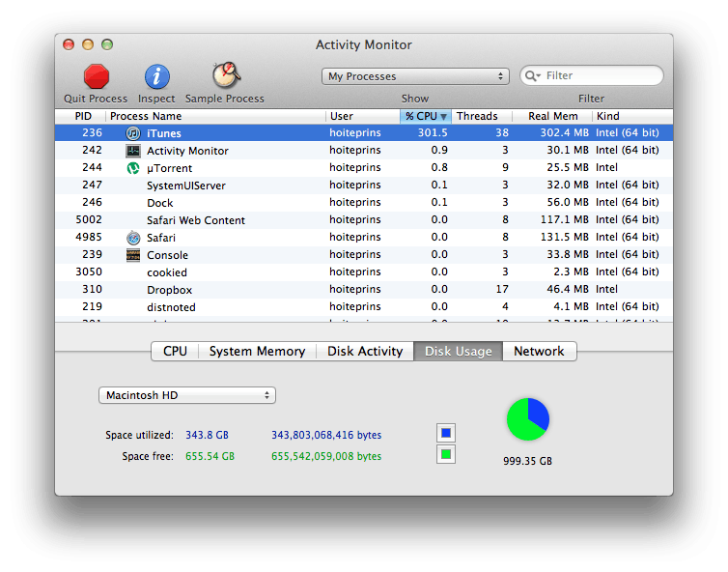
Task: Sort by the PID column header
Action: [x=81, y=116]
